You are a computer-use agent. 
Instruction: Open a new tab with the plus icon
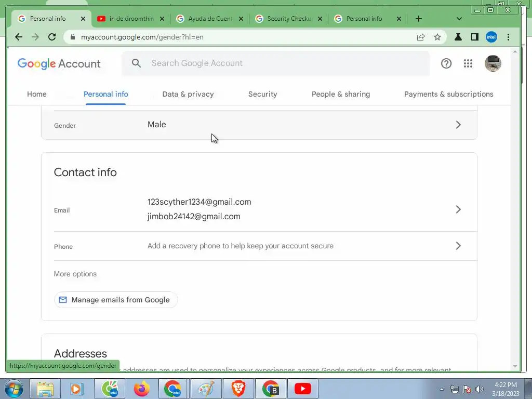[x=419, y=19]
